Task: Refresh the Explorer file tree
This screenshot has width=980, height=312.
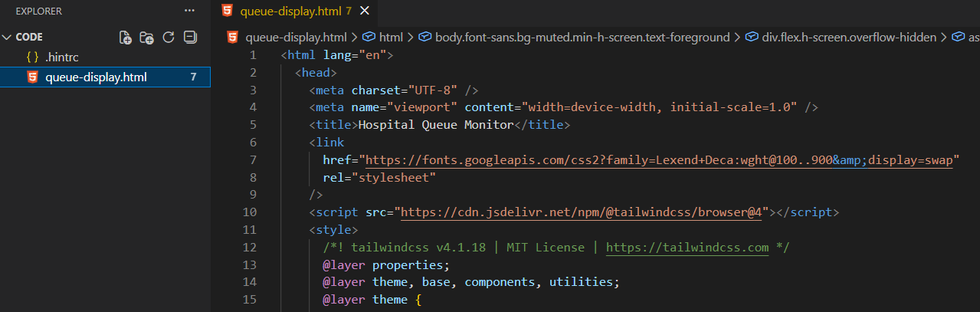Action: point(169,37)
